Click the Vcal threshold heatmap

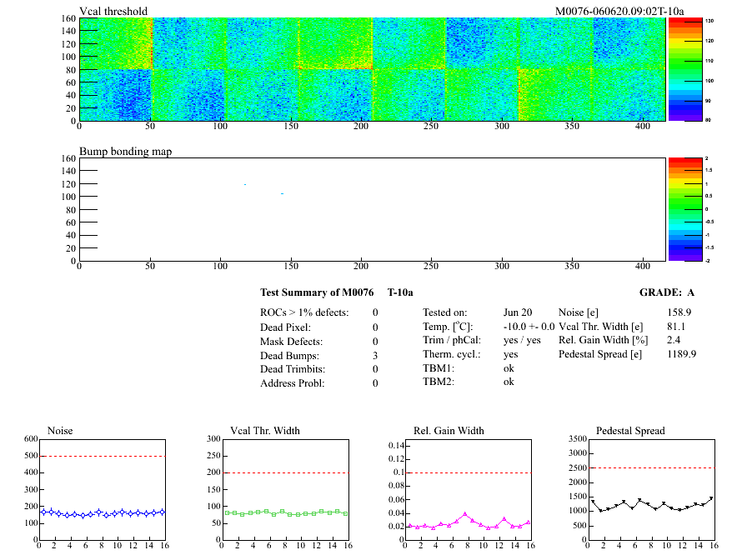(372, 69)
